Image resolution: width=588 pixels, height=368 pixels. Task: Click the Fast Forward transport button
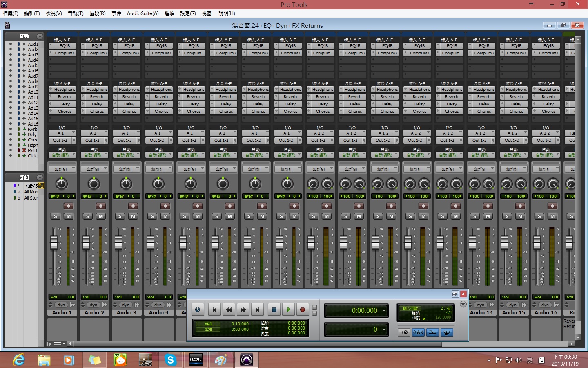243,310
